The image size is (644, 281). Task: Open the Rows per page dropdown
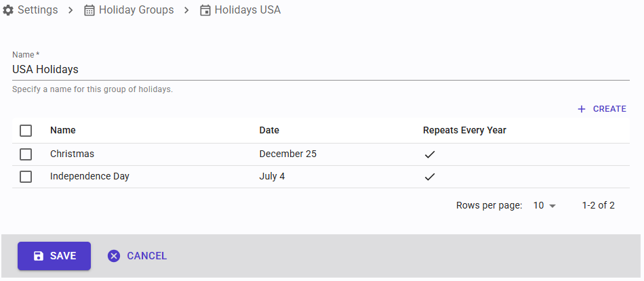[x=544, y=205]
